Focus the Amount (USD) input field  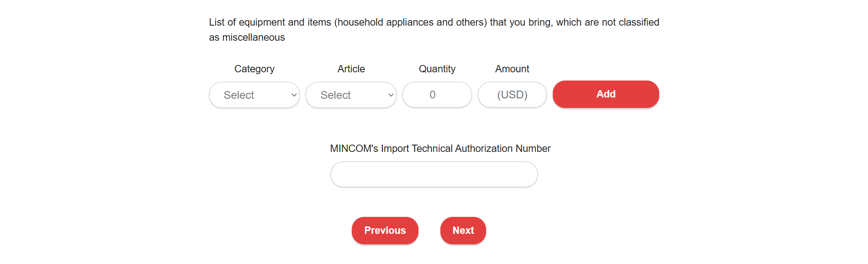point(512,95)
